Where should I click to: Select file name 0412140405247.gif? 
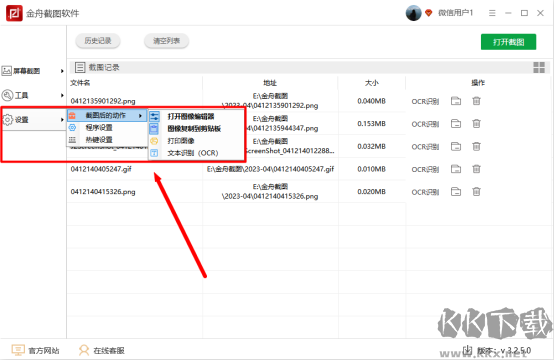coord(101,169)
